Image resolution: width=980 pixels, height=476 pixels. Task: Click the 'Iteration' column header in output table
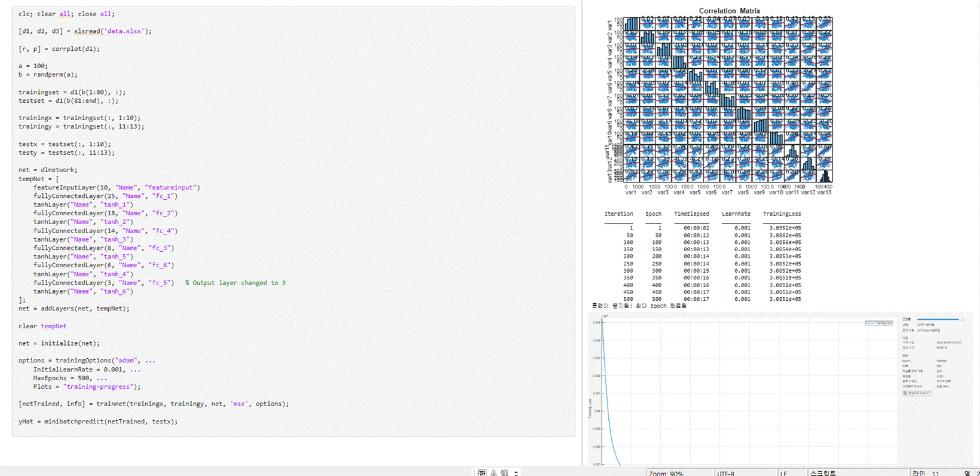[x=618, y=213]
